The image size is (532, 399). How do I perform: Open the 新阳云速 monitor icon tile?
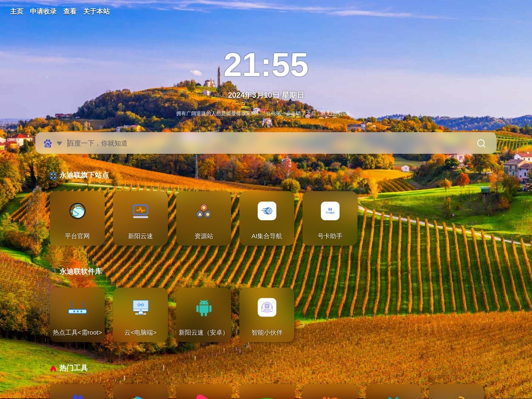point(140,211)
